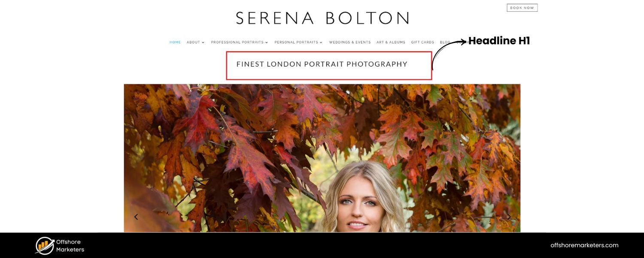Image resolution: width=644 pixels, height=258 pixels.
Task: Click the next slide arrow on the photo
Action: coord(509,217)
